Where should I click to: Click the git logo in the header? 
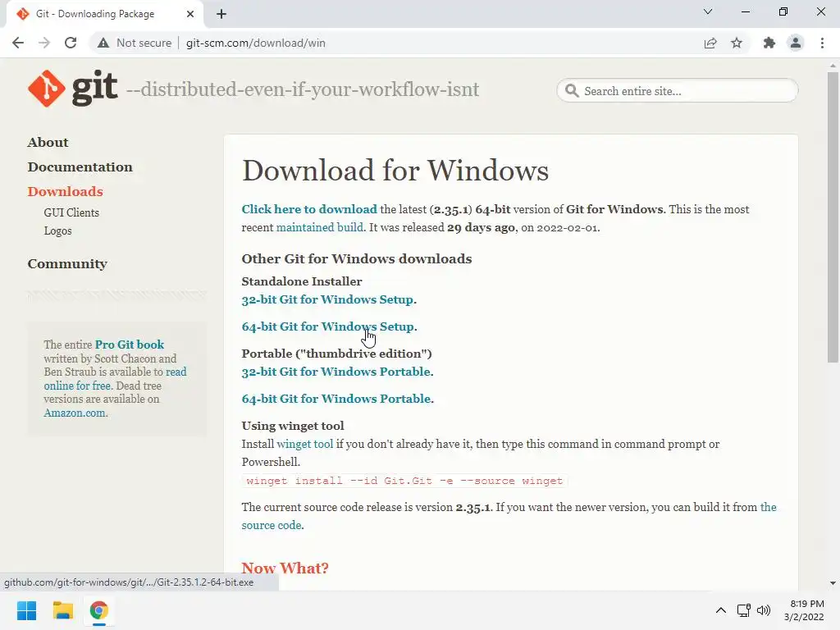[73, 89]
